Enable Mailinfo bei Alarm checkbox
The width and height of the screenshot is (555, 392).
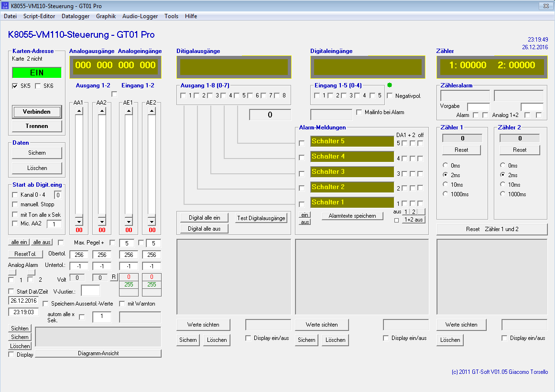pos(359,112)
